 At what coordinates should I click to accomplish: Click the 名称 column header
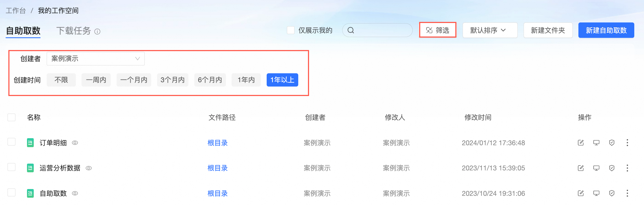(x=34, y=117)
